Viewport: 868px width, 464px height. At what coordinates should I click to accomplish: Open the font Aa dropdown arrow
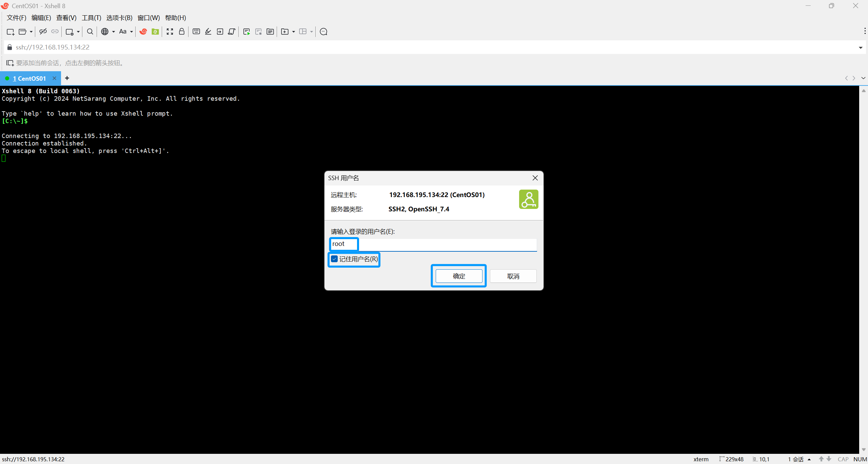click(x=132, y=32)
